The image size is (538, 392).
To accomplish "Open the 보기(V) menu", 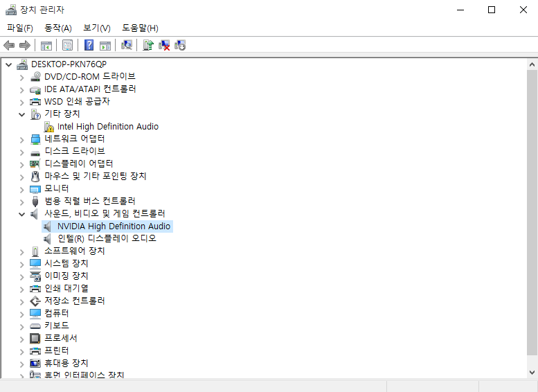I will (97, 28).
